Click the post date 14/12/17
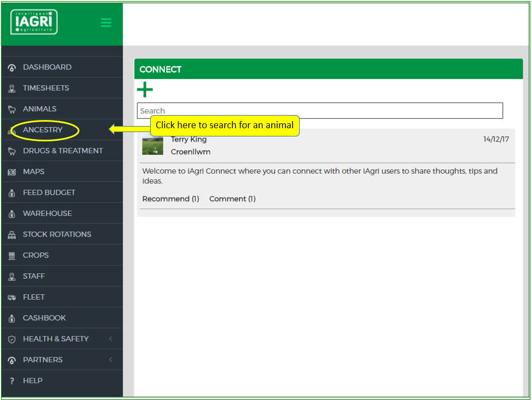This screenshot has height=400, width=532. pyautogui.click(x=496, y=139)
